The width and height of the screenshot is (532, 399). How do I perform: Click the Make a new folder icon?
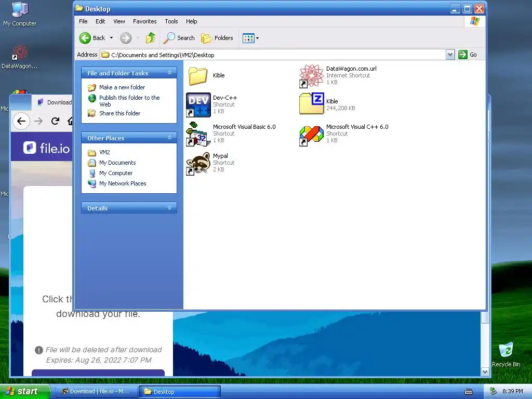click(x=91, y=87)
